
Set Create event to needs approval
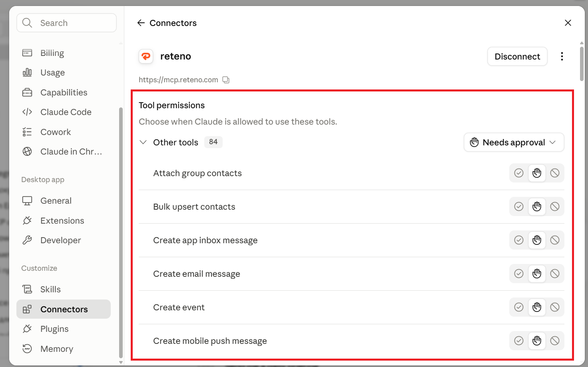click(537, 307)
